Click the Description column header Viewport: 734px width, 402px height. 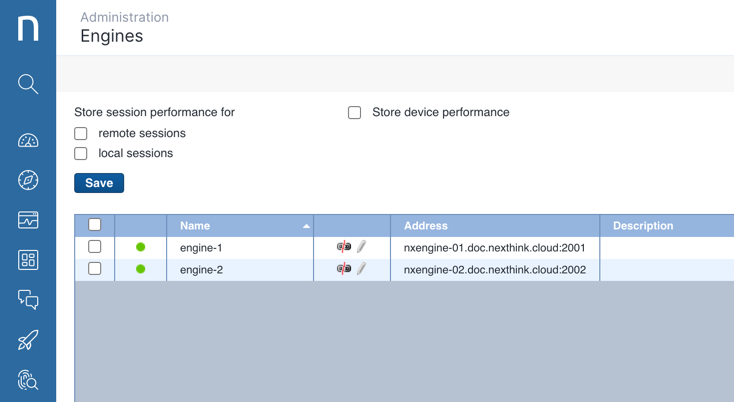point(643,226)
